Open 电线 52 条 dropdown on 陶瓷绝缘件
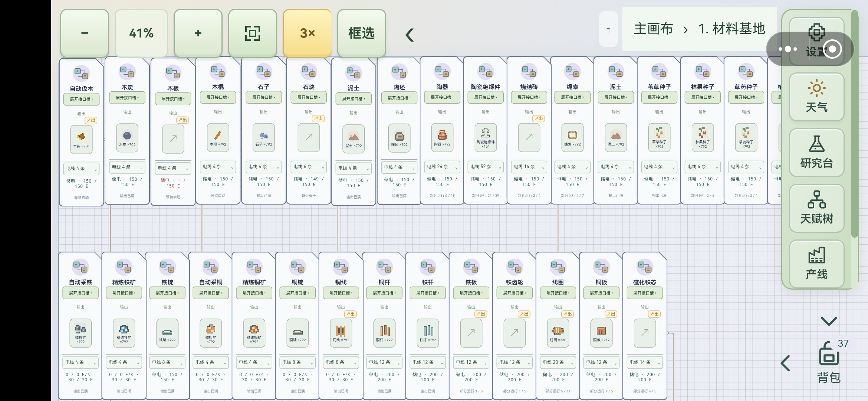Image resolution: width=868 pixels, height=401 pixels. point(486,167)
